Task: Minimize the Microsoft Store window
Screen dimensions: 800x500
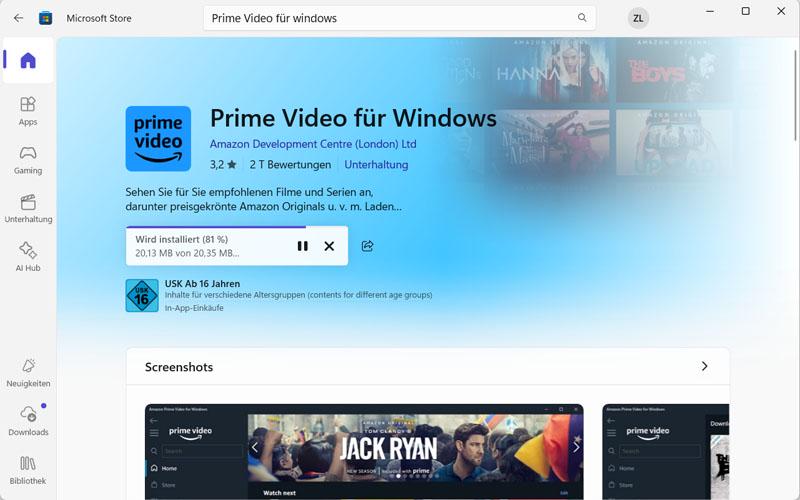Action: pyautogui.click(x=710, y=11)
